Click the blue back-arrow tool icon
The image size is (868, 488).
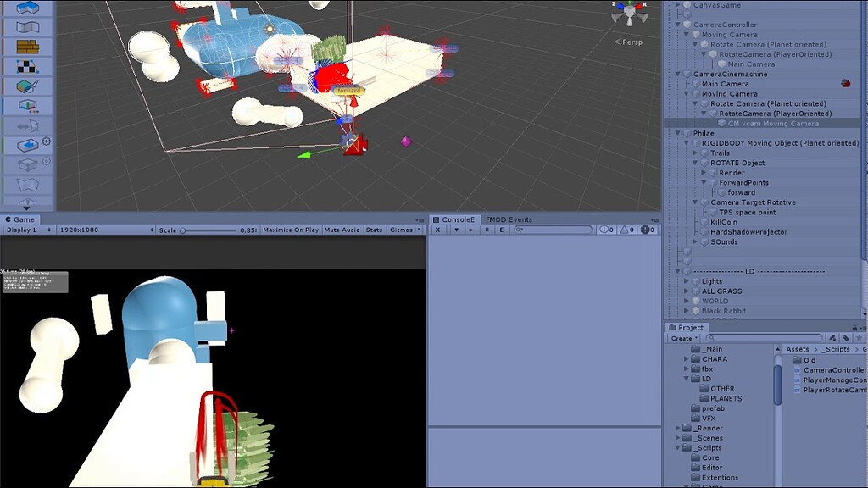[x=29, y=144]
